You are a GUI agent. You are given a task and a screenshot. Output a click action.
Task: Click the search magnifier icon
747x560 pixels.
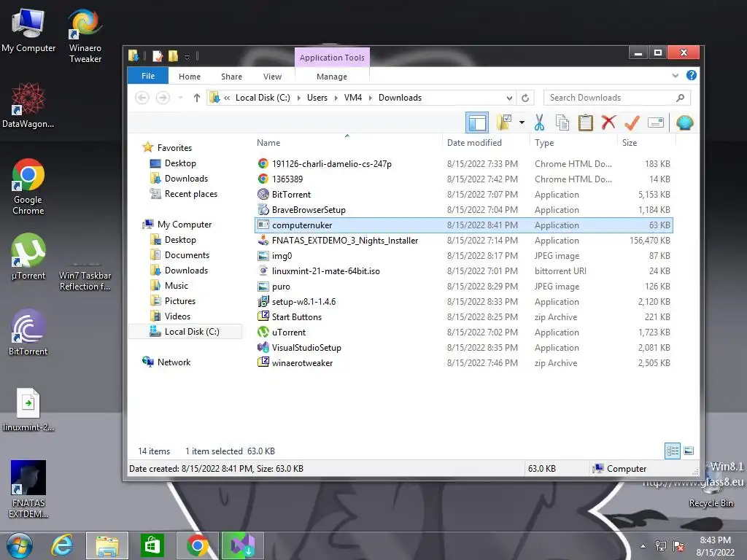(681, 98)
